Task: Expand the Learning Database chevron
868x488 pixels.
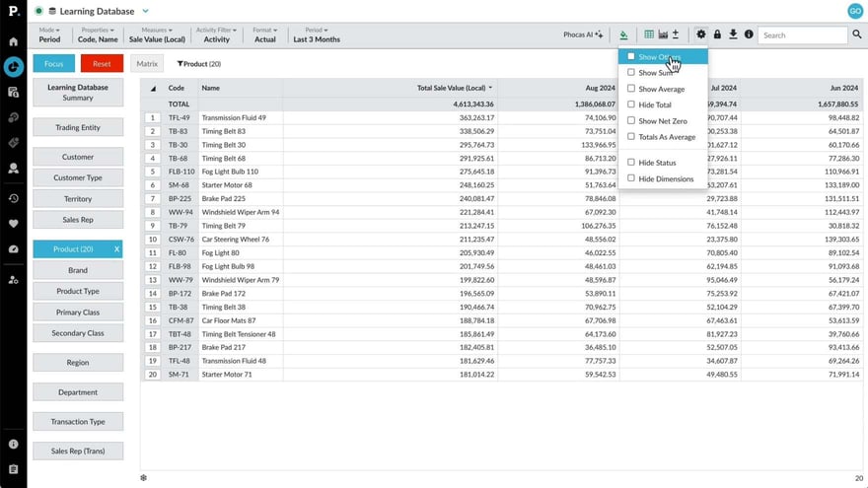Action: click(x=146, y=11)
